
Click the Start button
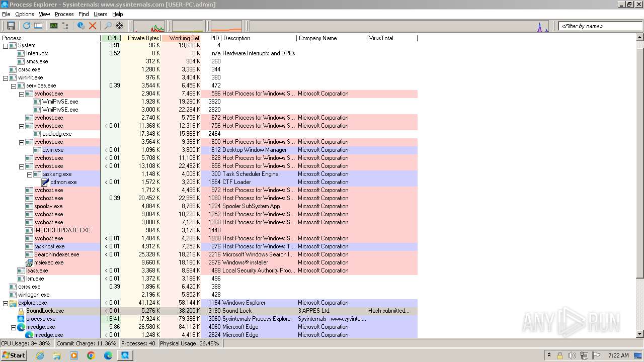pyautogui.click(x=14, y=355)
